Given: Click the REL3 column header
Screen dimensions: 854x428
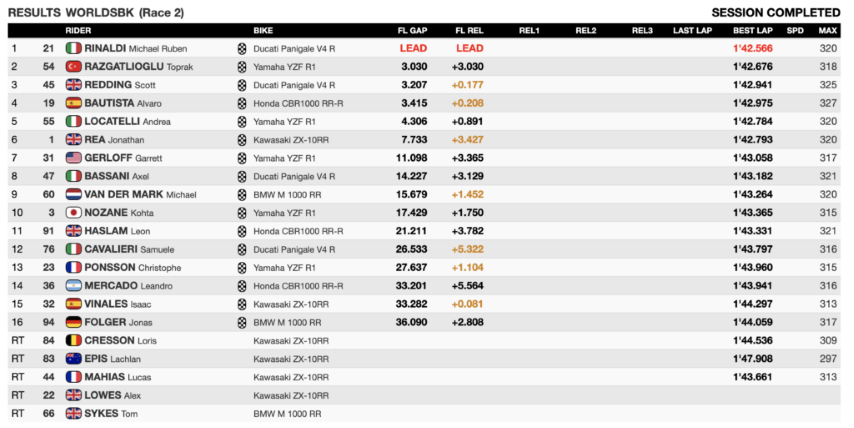Looking at the screenshot, I should [x=642, y=30].
